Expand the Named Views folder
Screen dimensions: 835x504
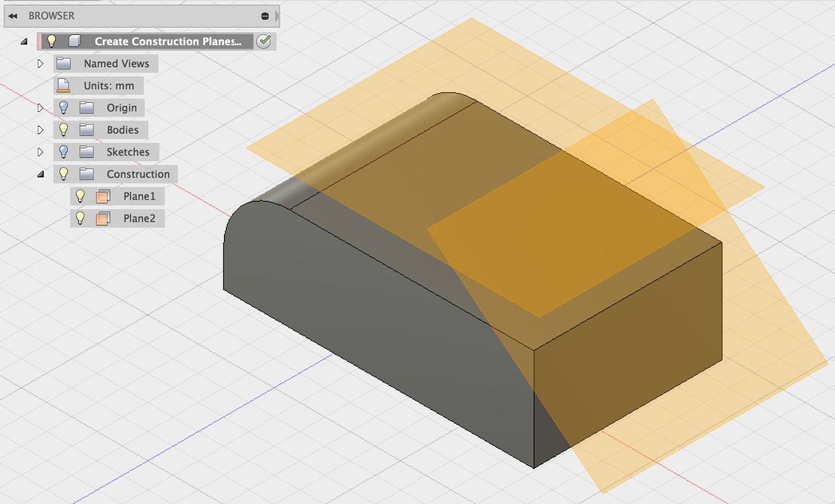coord(40,64)
